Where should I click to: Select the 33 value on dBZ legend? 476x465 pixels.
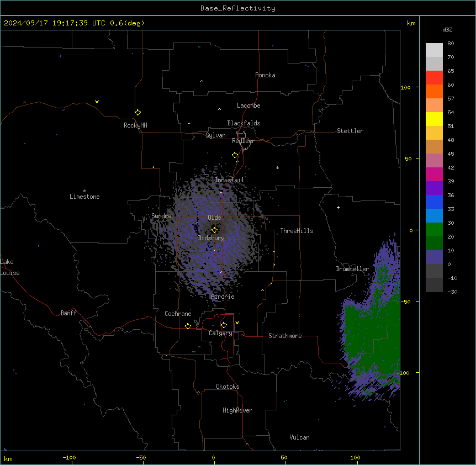[451, 209]
